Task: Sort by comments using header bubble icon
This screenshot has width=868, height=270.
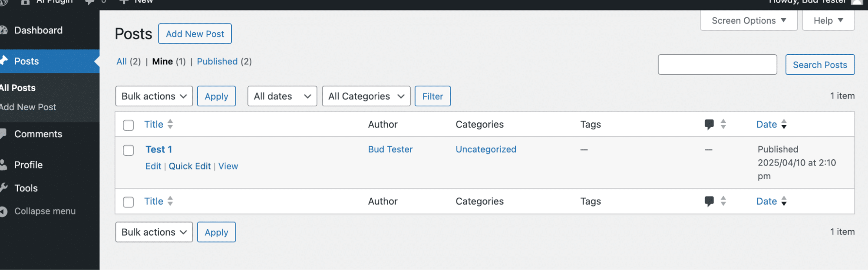Action: point(709,125)
